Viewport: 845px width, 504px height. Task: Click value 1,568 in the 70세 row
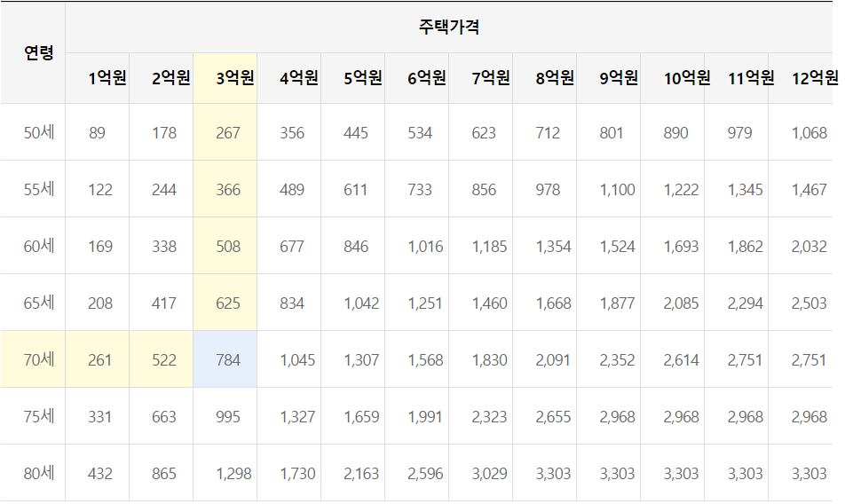click(x=425, y=359)
